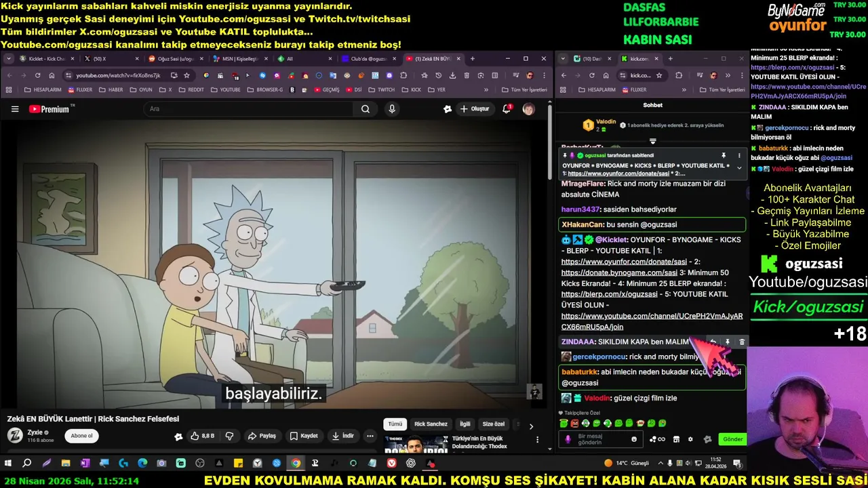
Task: Click the YouTube Premium logo
Action: 52,108
